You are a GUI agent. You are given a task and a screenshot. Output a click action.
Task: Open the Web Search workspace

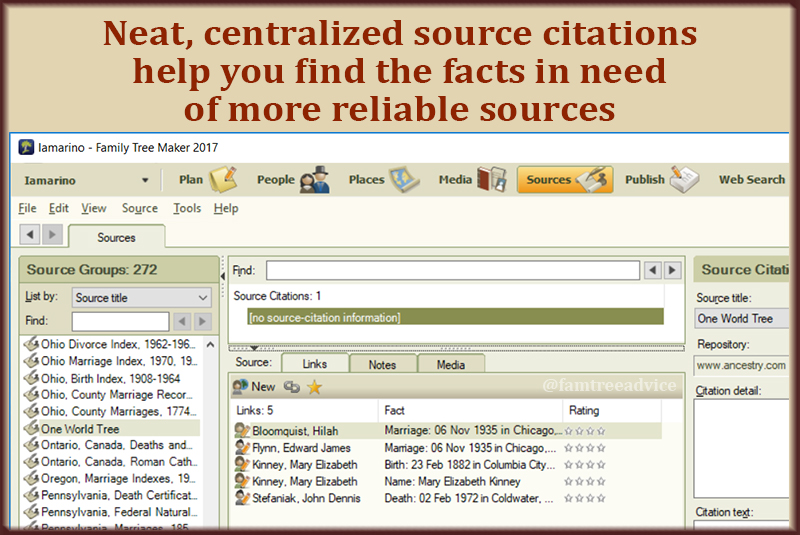(752, 180)
